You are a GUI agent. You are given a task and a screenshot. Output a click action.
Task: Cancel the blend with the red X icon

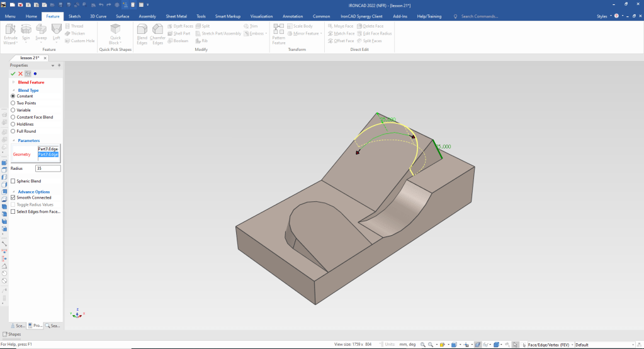20,74
